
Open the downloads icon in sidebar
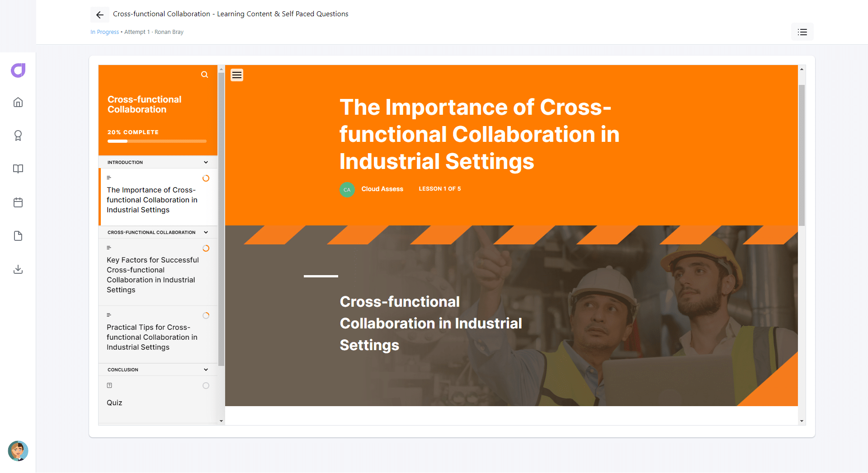[18, 269]
